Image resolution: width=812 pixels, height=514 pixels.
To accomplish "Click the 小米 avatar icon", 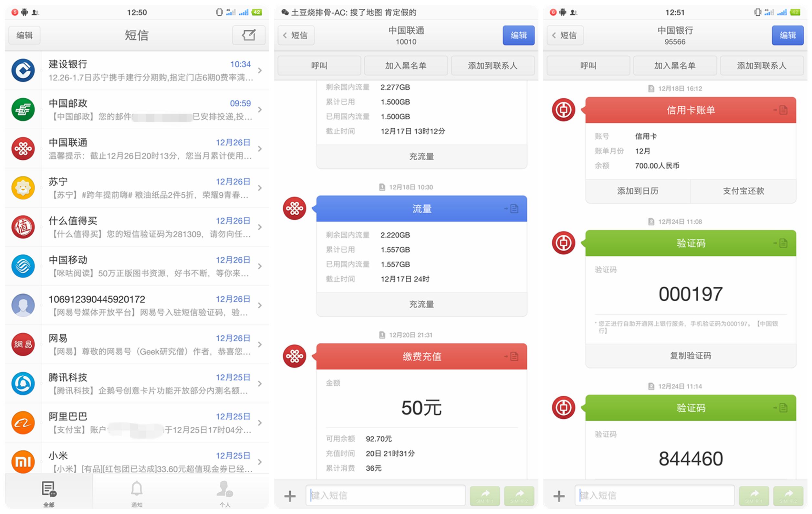I will click(x=23, y=461).
